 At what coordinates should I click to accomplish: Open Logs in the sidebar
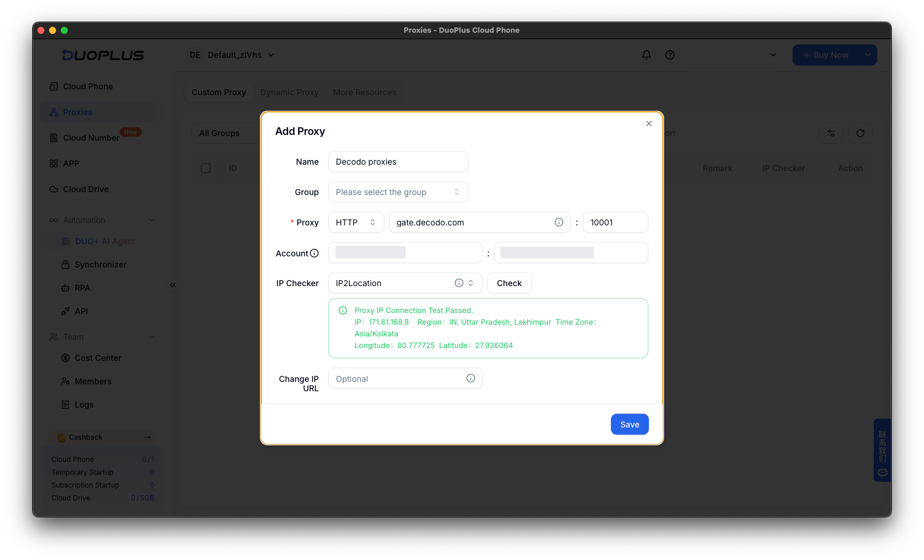(84, 405)
